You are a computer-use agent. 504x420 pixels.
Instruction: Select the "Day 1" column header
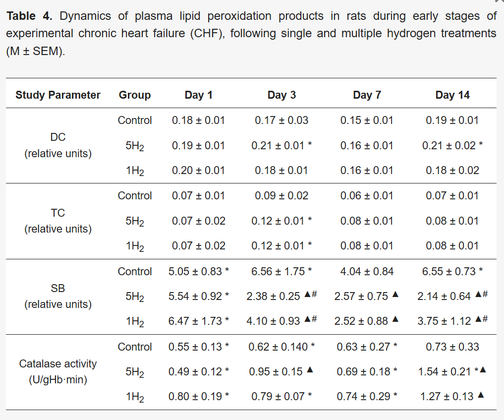[x=198, y=95]
